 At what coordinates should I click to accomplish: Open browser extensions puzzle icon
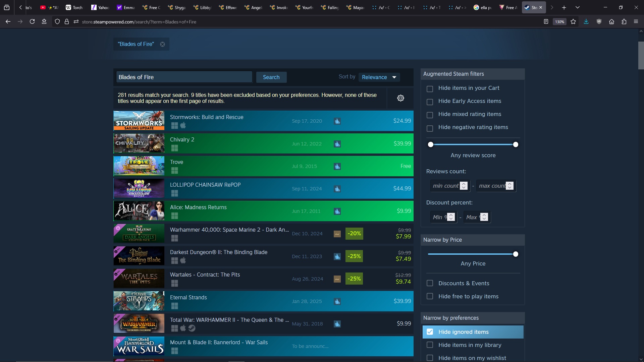tap(624, 21)
